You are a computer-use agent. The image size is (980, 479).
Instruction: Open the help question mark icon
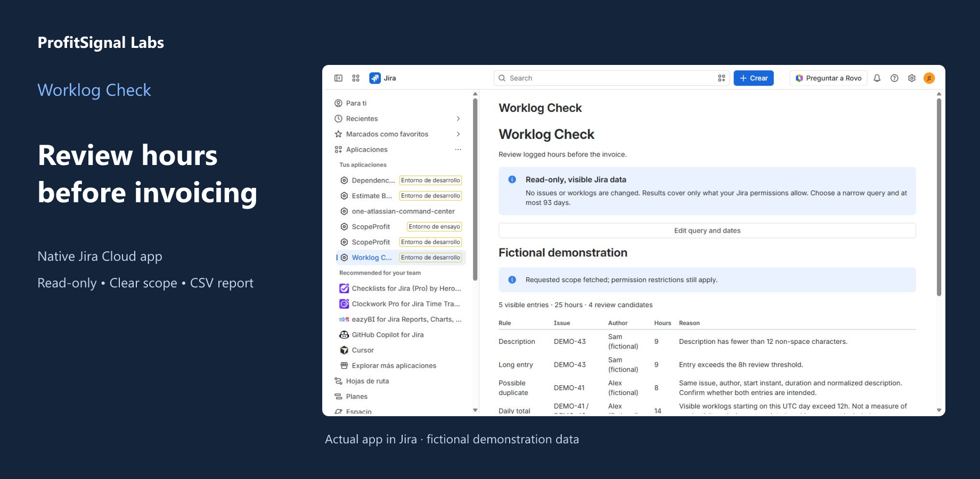point(895,78)
